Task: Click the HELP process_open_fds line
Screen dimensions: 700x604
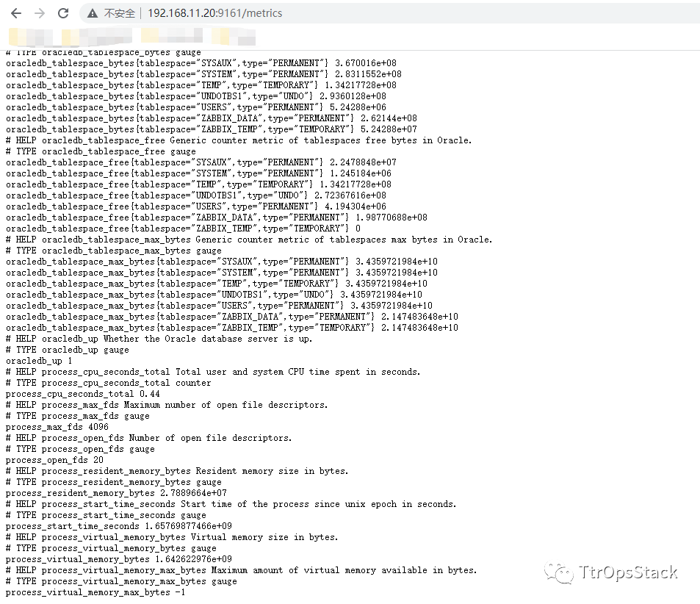Action: coord(148,438)
